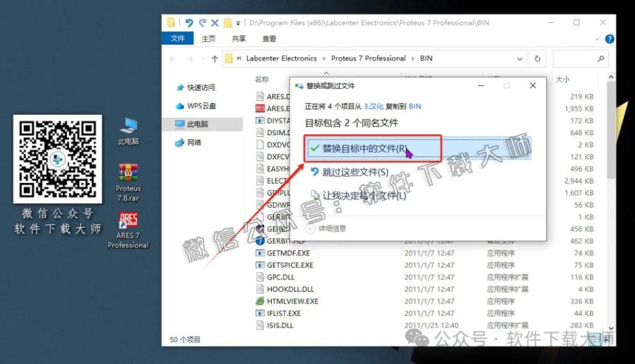Choose 替换目标中的文件 in the dialog
The width and height of the screenshot is (635, 364).
(x=365, y=149)
